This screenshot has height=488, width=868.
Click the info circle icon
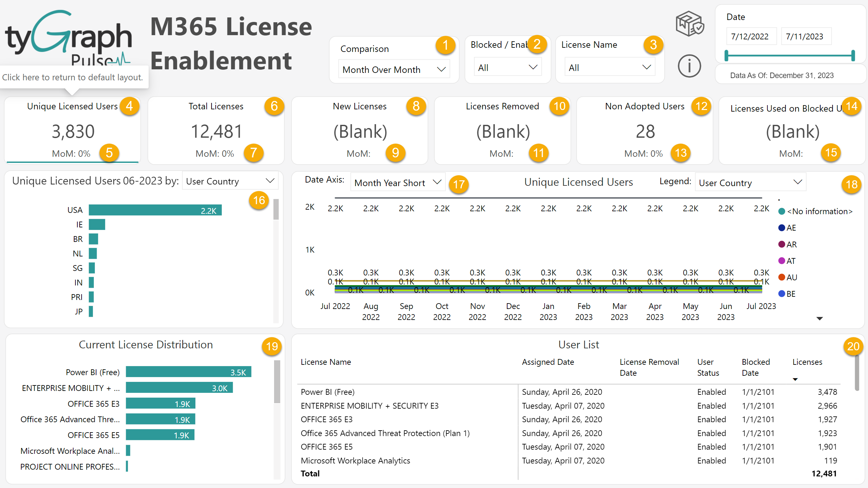(x=689, y=66)
